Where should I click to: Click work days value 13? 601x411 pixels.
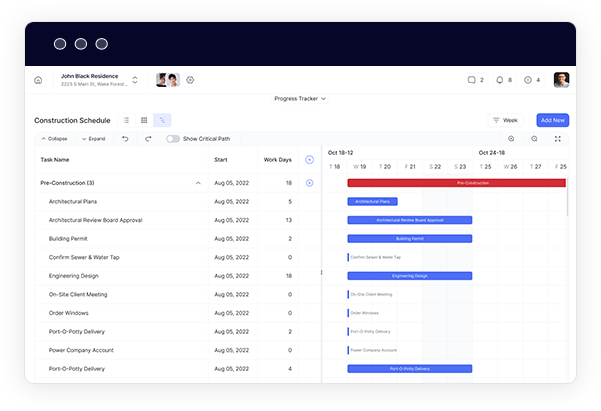click(x=289, y=220)
